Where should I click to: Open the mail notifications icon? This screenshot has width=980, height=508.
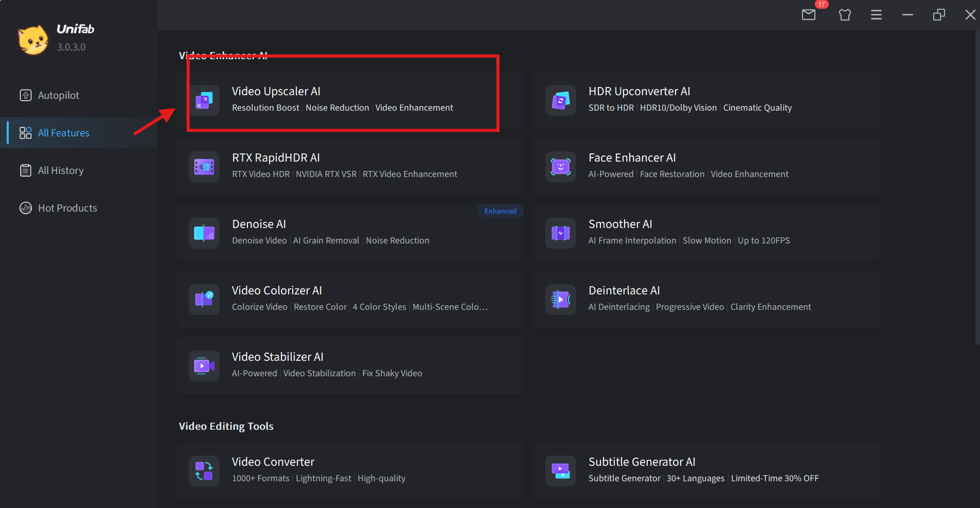click(x=809, y=15)
